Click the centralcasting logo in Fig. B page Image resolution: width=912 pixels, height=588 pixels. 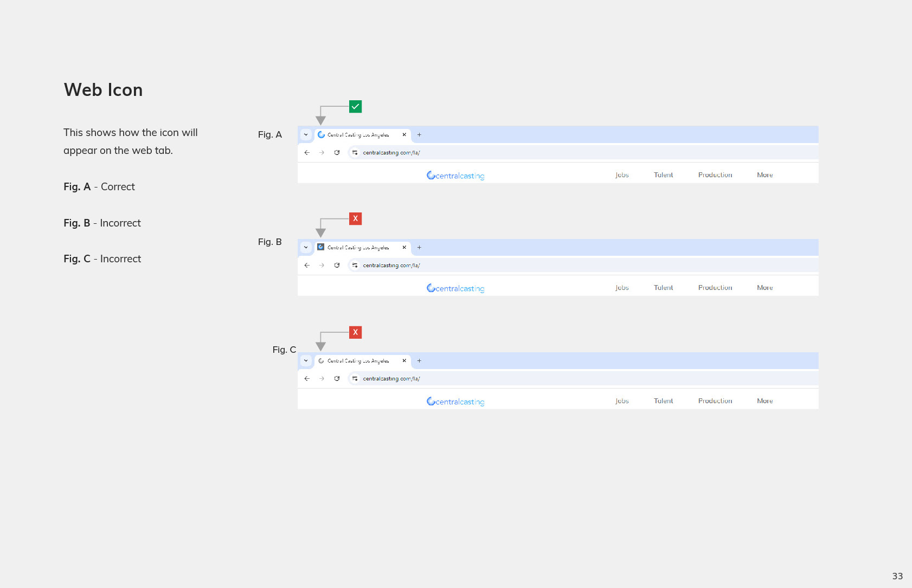pyautogui.click(x=455, y=288)
